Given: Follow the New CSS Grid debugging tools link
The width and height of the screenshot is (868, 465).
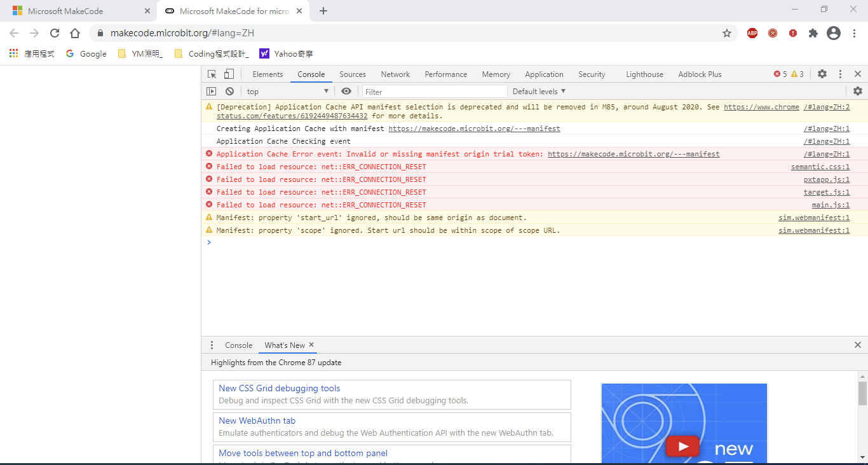Looking at the screenshot, I should (x=280, y=388).
